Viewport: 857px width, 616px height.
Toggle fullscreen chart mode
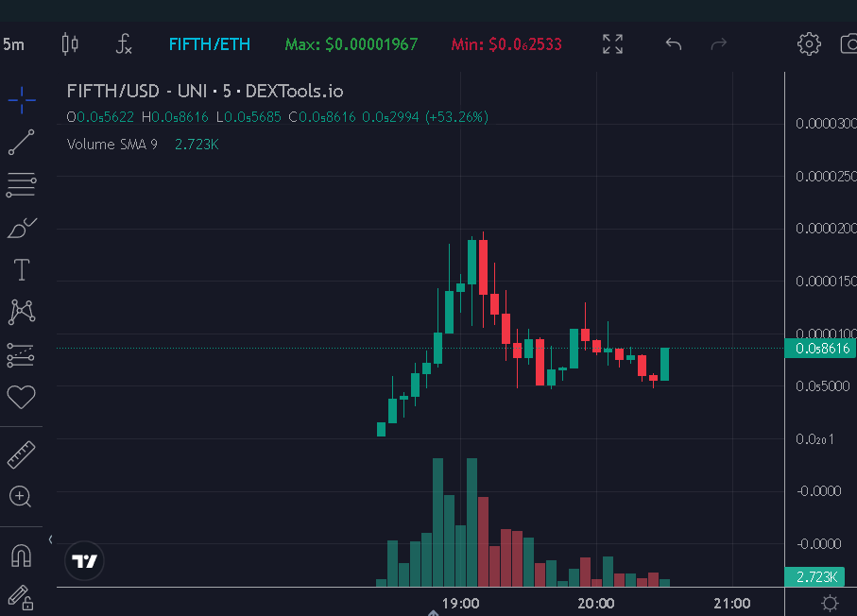click(x=611, y=43)
